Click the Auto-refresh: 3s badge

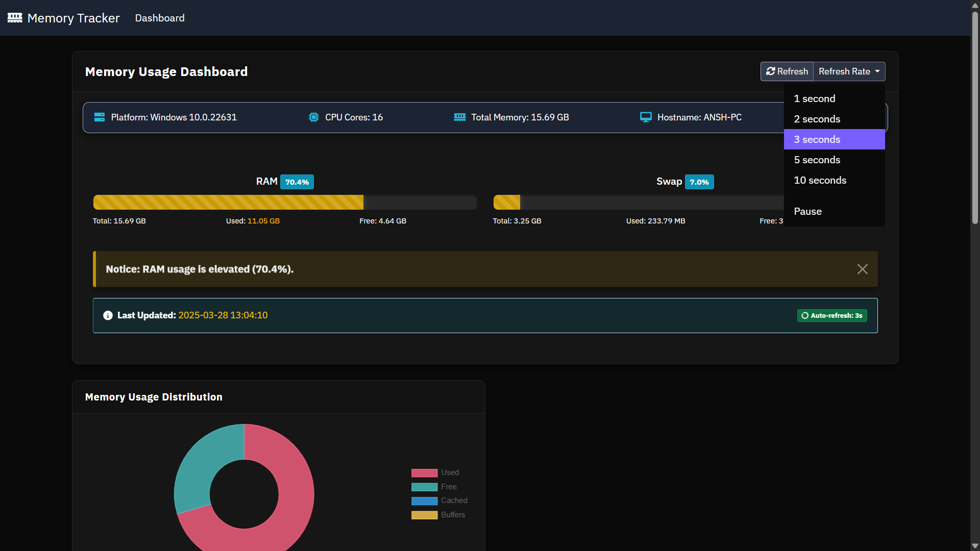(x=832, y=315)
